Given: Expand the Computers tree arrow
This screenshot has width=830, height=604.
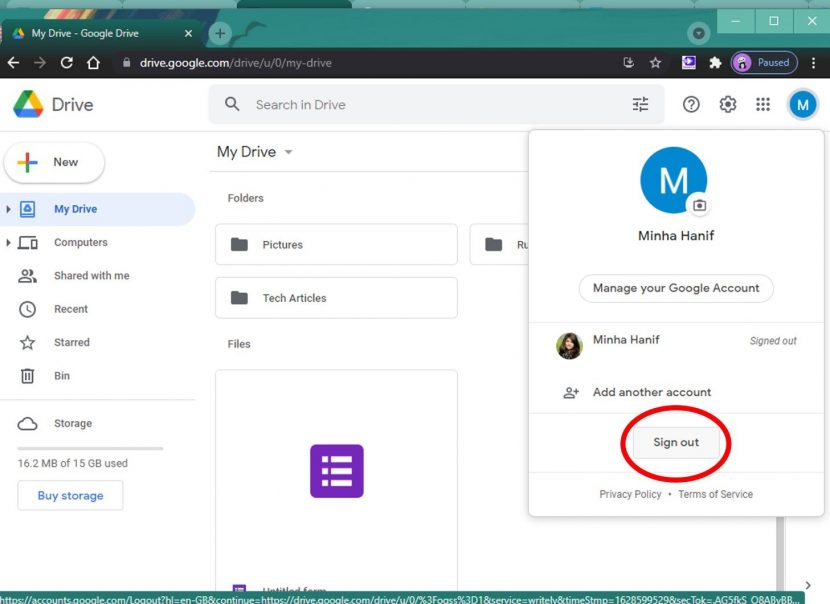Looking at the screenshot, I should (x=8, y=242).
